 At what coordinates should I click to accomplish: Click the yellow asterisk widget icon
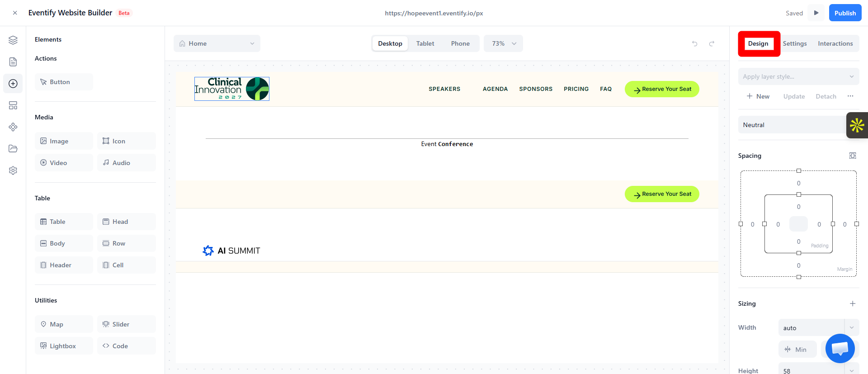pyautogui.click(x=857, y=125)
